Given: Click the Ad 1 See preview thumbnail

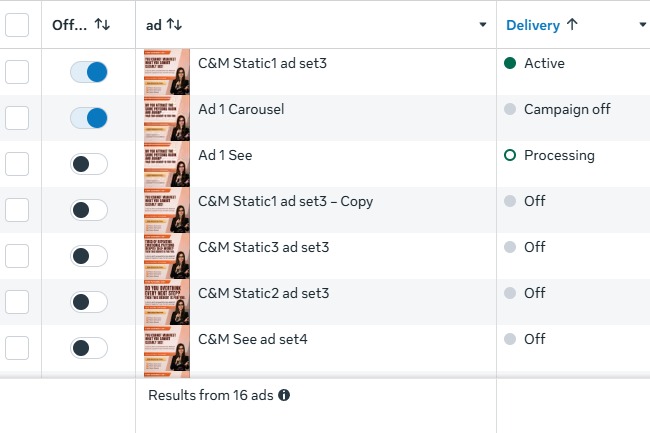Looking at the screenshot, I should click(166, 164).
